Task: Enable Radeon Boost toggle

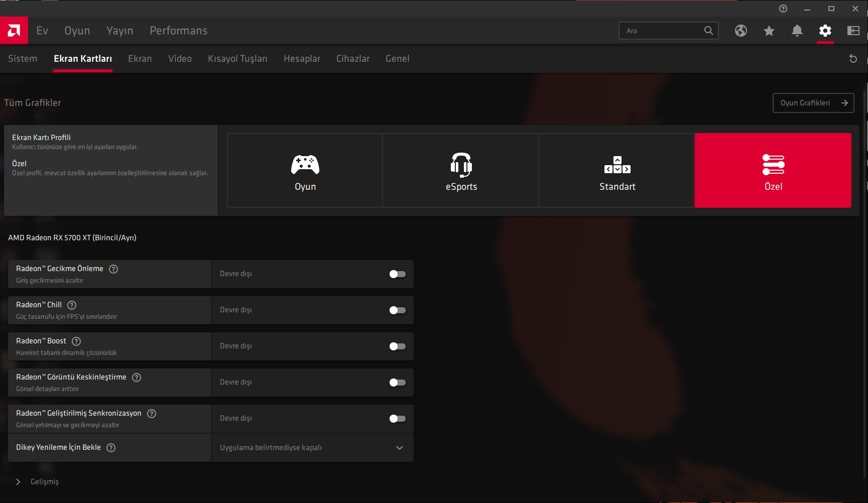Action: [397, 346]
